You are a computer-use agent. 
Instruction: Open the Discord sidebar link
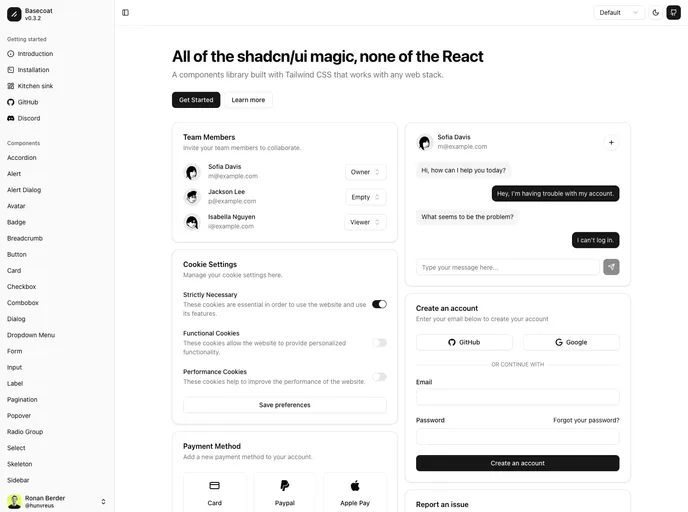pyautogui.click(x=29, y=118)
